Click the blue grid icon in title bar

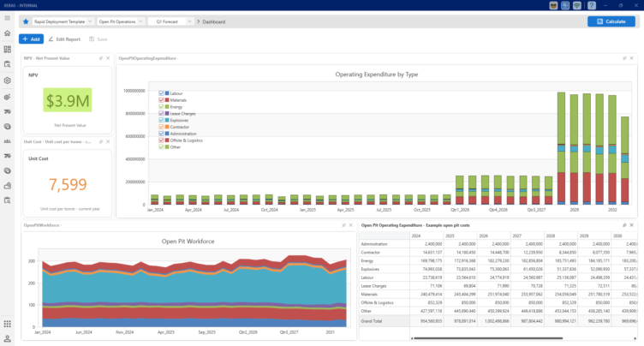[x=565, y=5]
